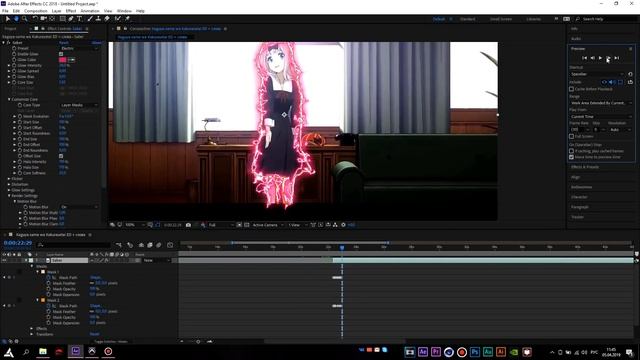Toggle If caching, play cached frames

click(x=571, y=151)
